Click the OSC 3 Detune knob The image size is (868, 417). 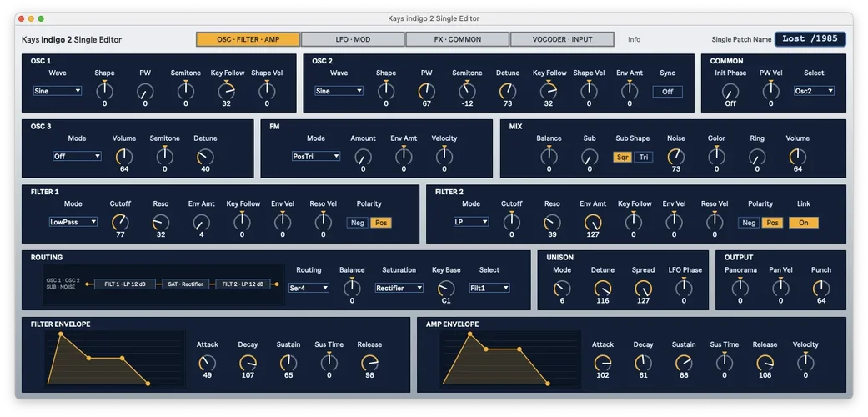(x=205, y=157)
